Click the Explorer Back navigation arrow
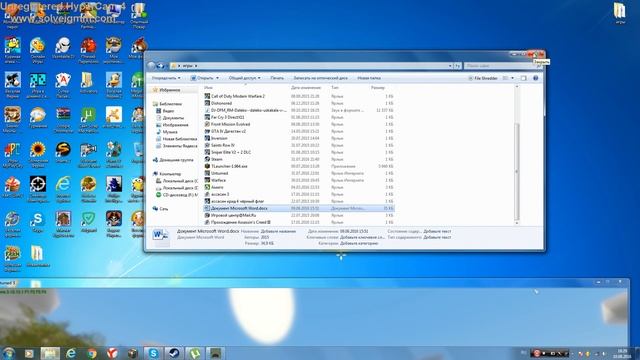 pyautogui.click(x=152, y=66)
